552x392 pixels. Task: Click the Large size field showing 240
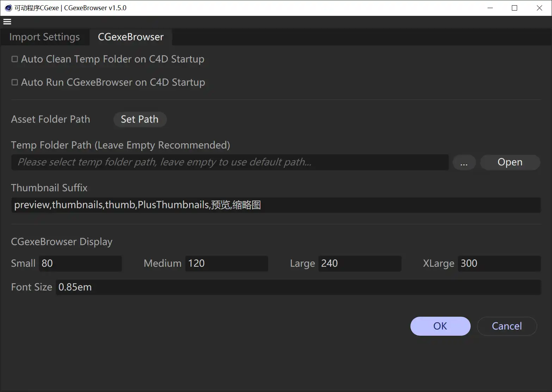click(360, 264)
